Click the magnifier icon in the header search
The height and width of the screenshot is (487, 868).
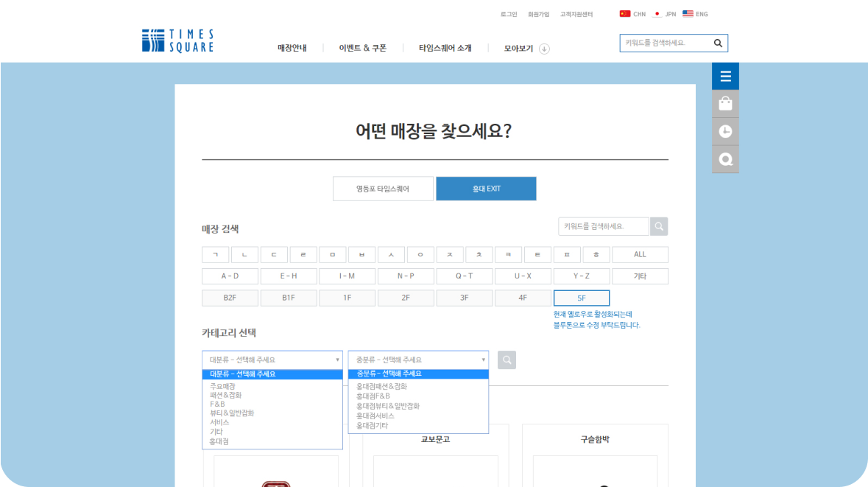718,43
